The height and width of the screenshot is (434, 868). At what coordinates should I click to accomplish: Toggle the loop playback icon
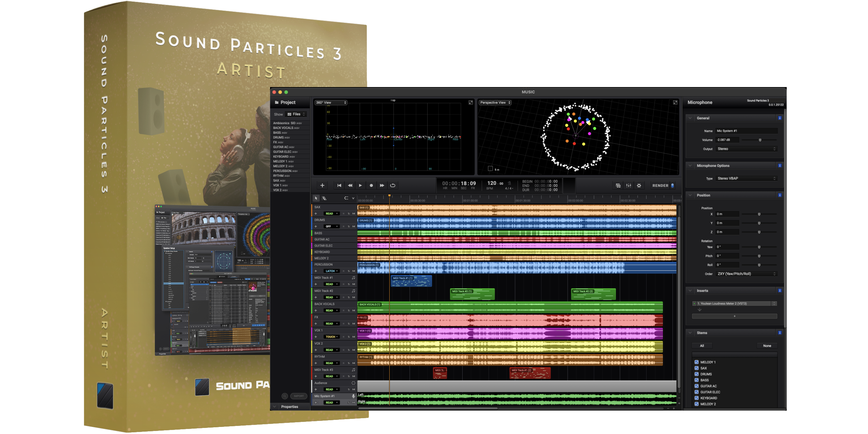393,185
